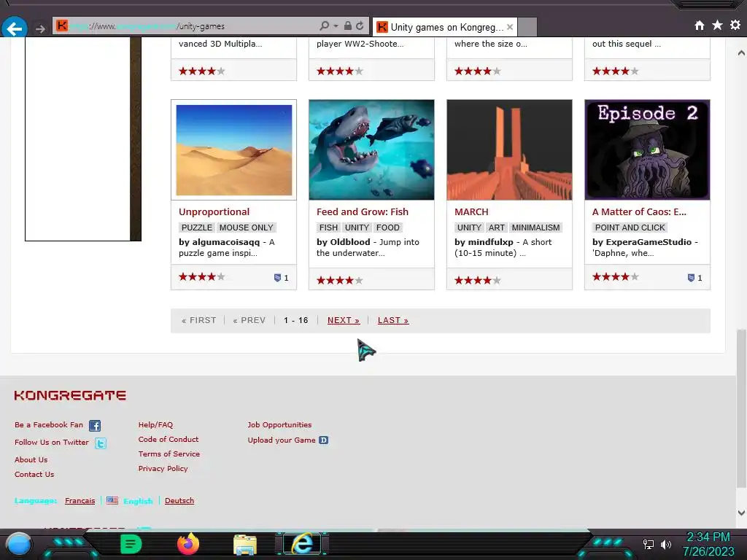This screenshot has width=747, height=560.
Task: Select the POINT AND CLICK tag
Action: (630, 227)
